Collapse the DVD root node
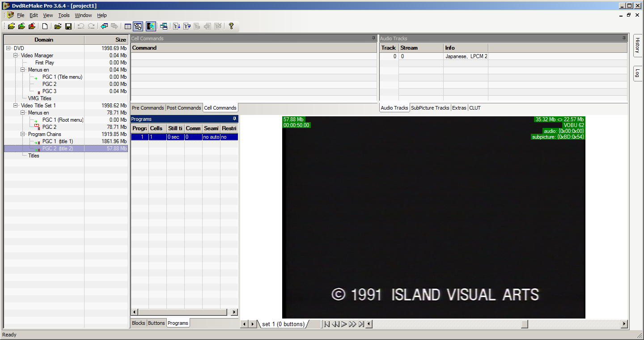Viewport: 644px width, 340px height. pyautogui.click(x=8, y=48)
